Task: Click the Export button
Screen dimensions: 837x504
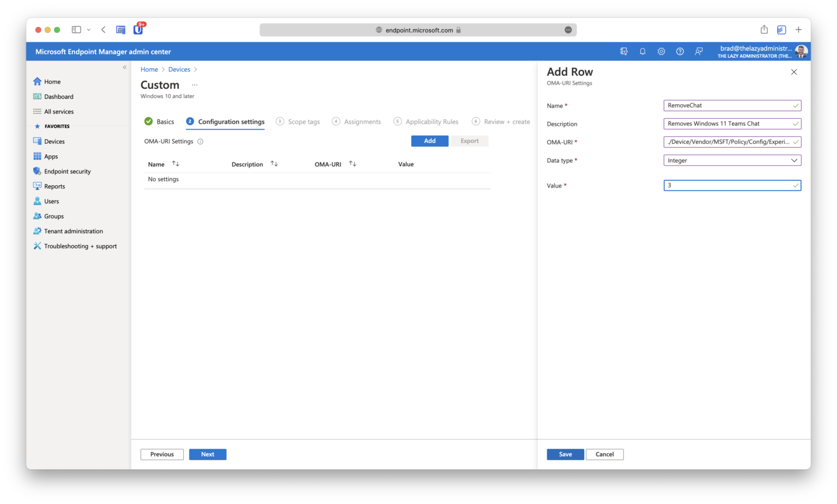Action: tap(470, 141)
